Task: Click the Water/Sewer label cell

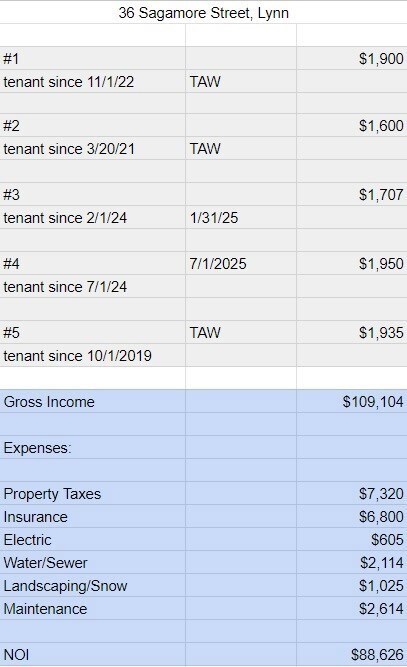Action: tap(92, 562)
